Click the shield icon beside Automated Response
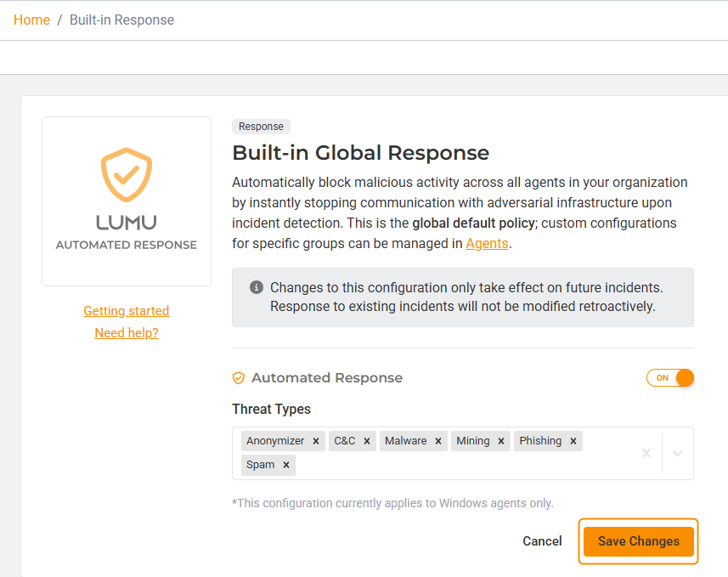The width and height of the screenshot is (728, 577). [239, 378]
